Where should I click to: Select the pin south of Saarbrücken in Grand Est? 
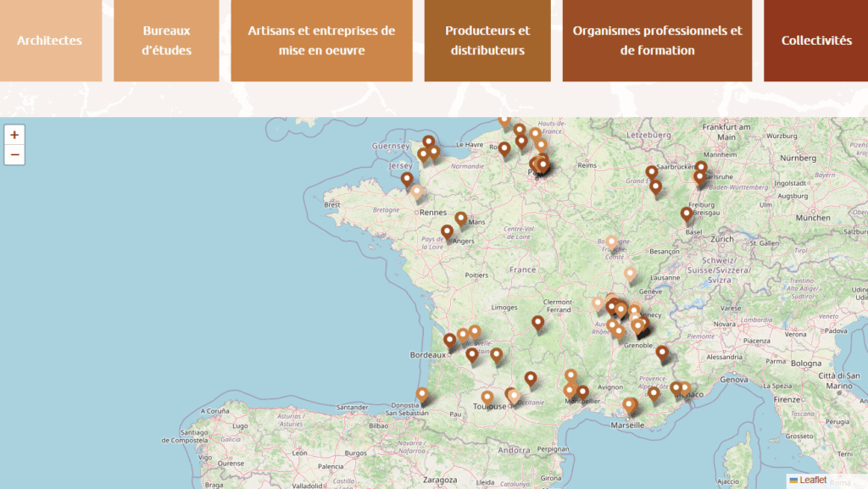tap(656, 187)
